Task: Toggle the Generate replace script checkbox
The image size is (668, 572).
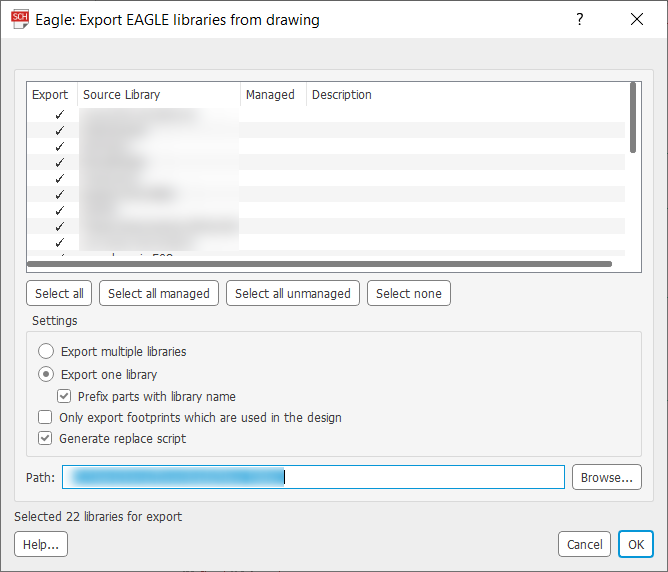Action: [45, 438]
